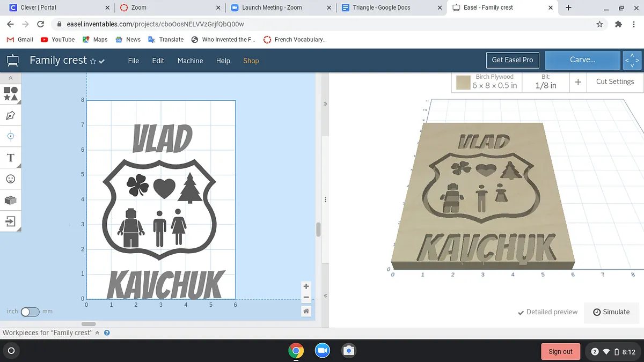Open the Shapes tool in the left toolbar
The width and height of the screenshot is (644, 362).
pyautogui.click(x=11, y=94)
